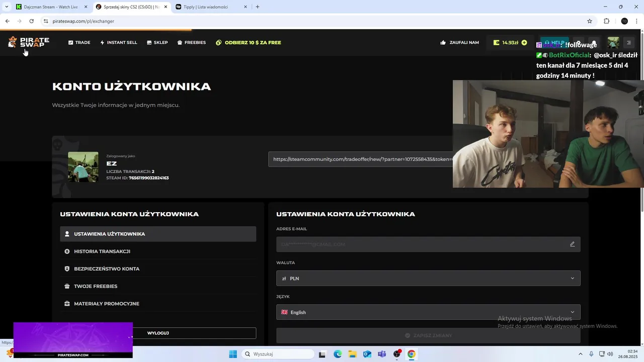Close the Sprzedaj skiny CS2 tab
644x362 pixels.
[x=166, y=7]
